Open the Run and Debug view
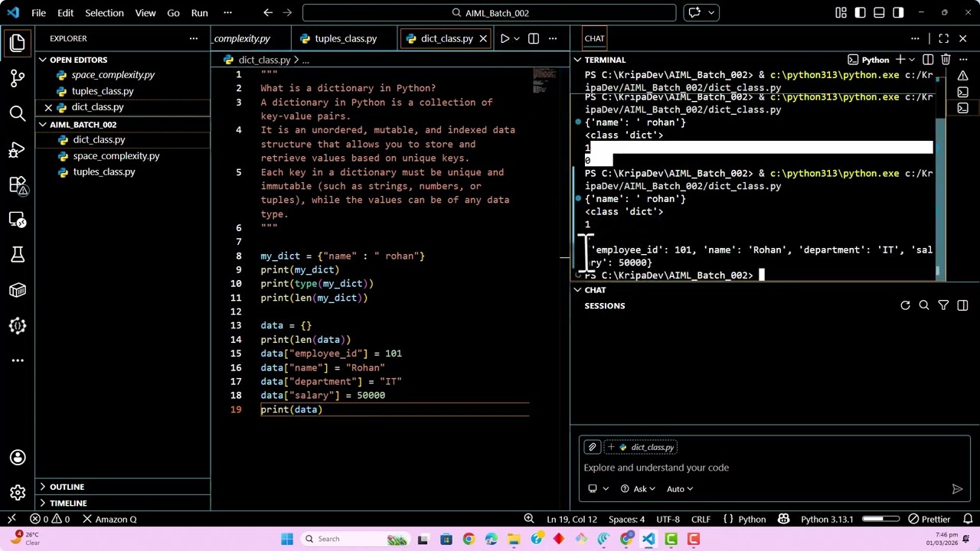This screenshot has width=980, height=551. 18,148
